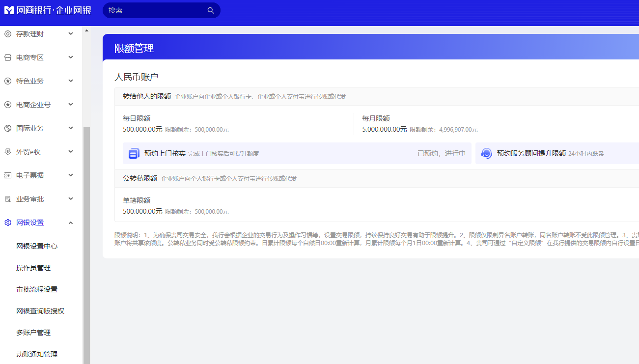Click the 预约上门核实 card icon
This screenshot has height=364, width=639.
134,153
